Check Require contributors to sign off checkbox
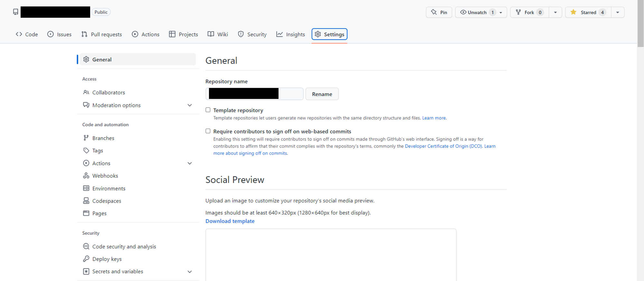 coord(208,131)
